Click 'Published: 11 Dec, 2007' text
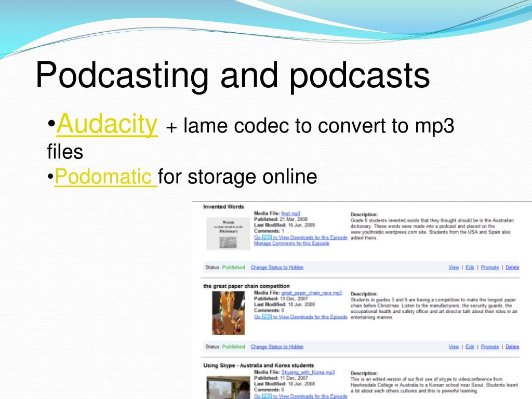This screenshot has width=532, height=399. pos(281,378)
